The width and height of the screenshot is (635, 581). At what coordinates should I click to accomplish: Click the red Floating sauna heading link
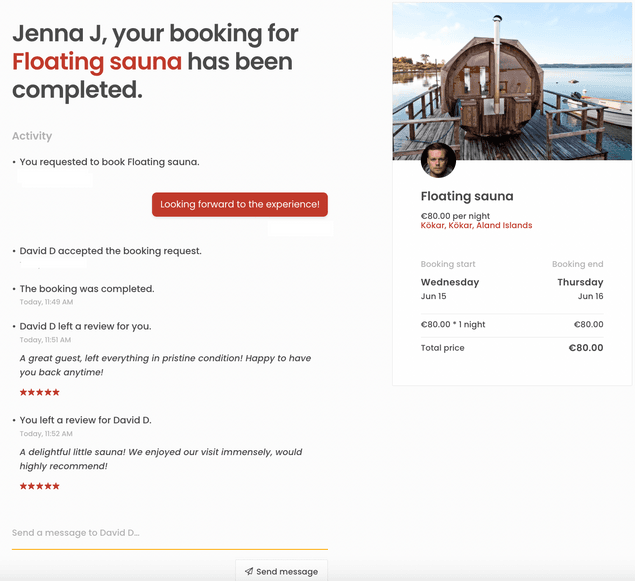click(97, 62)
